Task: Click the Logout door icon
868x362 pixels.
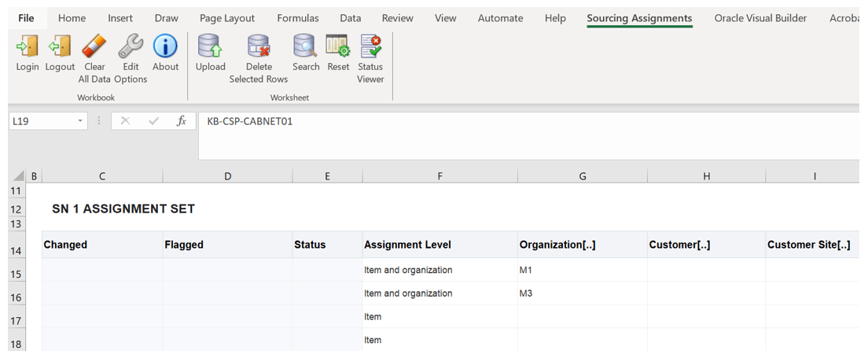Action: [x=60, y=46]
